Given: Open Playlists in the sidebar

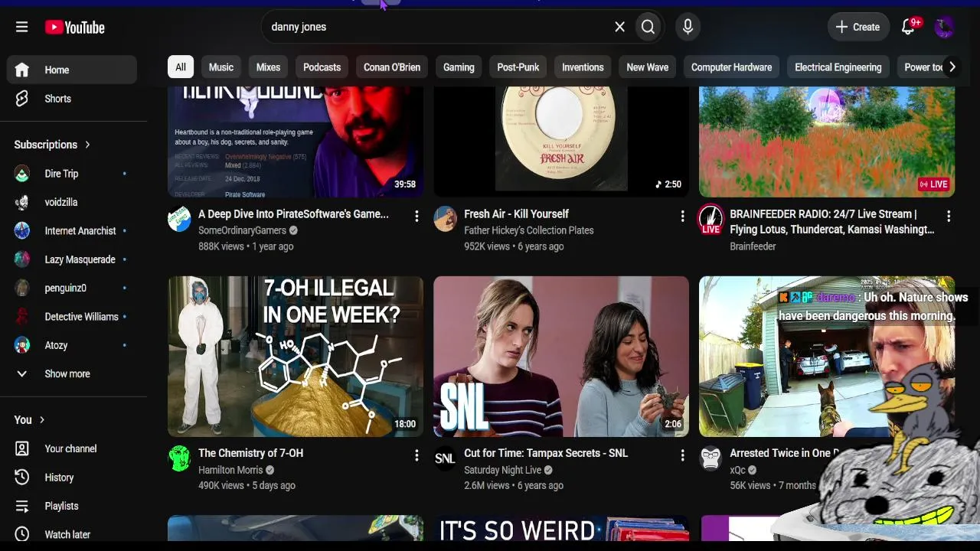Looking at the screenshot, I should point(72,506).
